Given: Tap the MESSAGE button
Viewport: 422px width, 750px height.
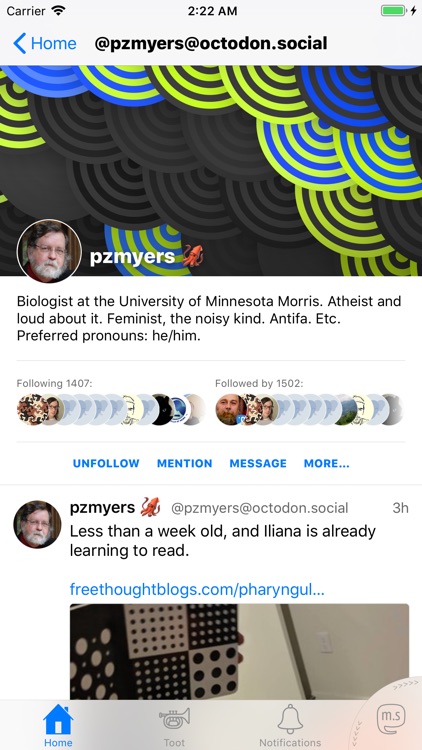Looking at the screenshot, I should pyautogui.click(x=258, y=463).
